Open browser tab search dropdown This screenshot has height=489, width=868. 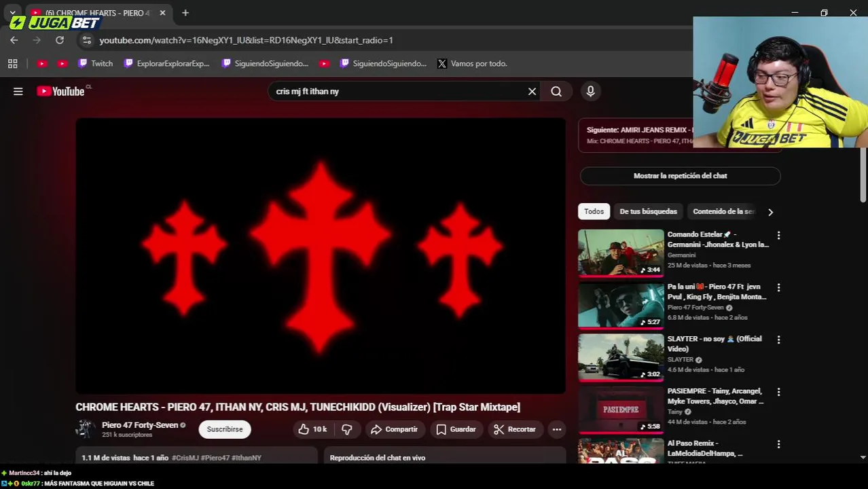pos(12,12)
